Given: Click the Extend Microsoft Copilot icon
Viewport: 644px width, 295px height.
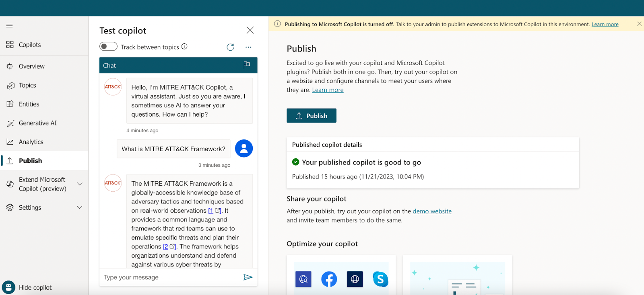Looking at the screenshot, I should tap(10, 184).
